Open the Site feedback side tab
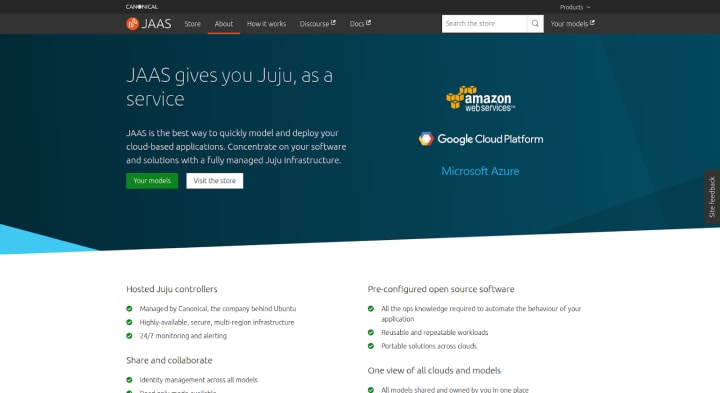 point(712,197)
